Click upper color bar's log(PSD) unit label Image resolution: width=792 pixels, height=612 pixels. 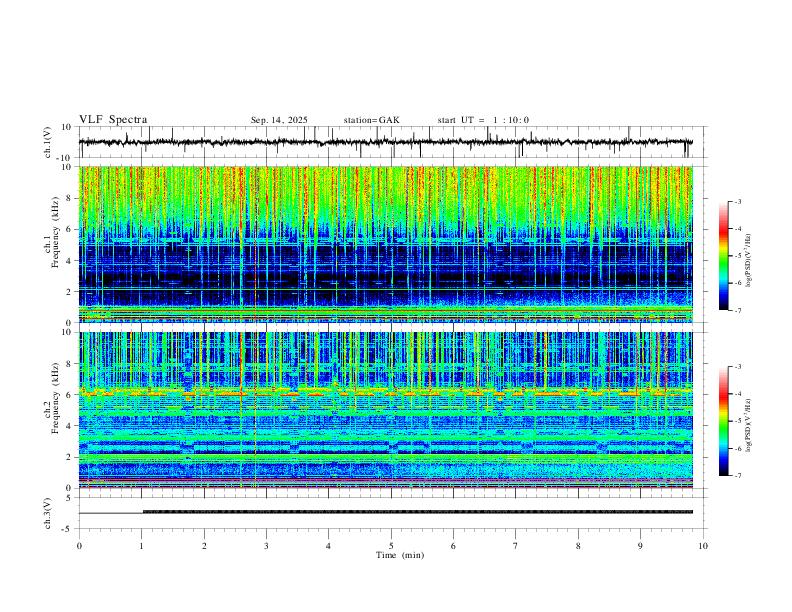[x=749, y=260]
